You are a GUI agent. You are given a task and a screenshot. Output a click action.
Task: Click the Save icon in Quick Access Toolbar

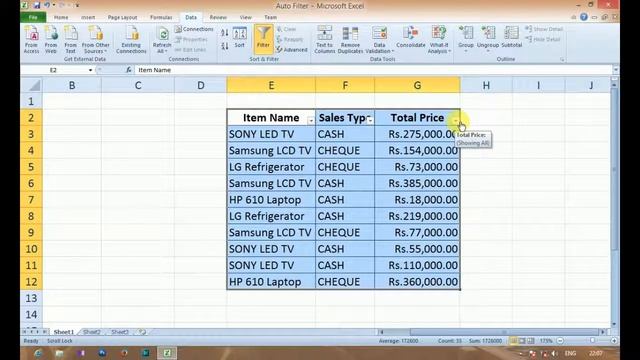pos(37,5)
